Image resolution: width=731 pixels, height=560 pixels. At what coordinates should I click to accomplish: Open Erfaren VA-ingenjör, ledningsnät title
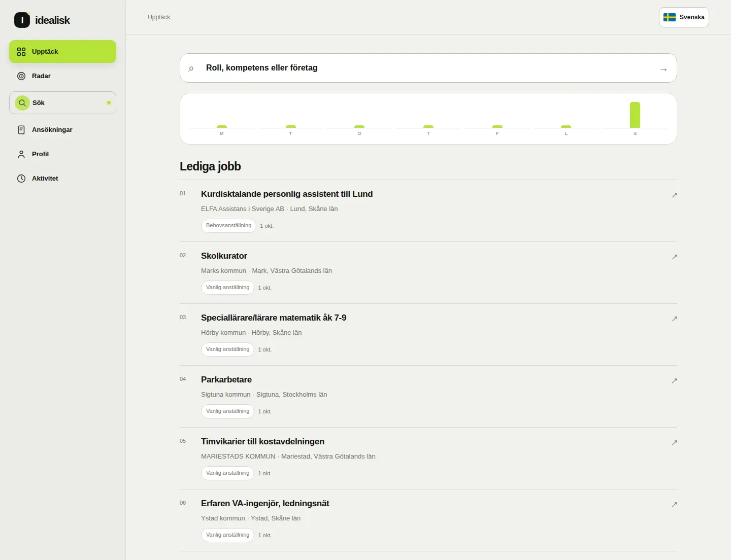[x=265, y=504]
